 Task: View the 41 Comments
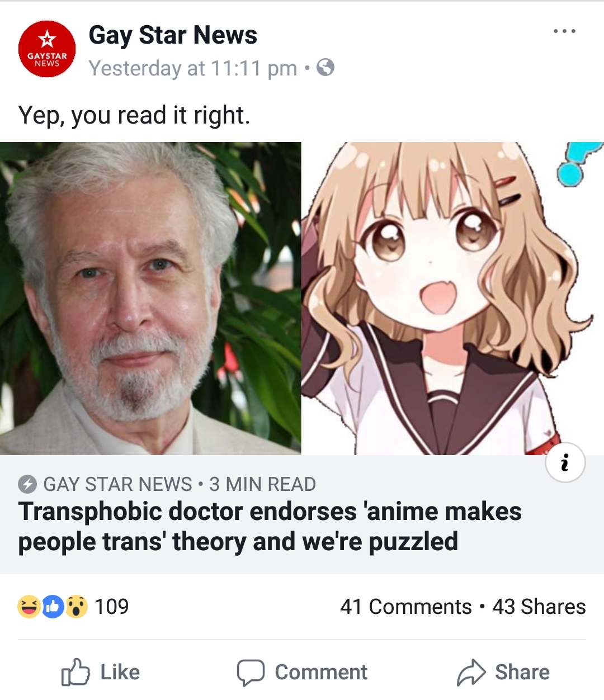tap(406, 607)
